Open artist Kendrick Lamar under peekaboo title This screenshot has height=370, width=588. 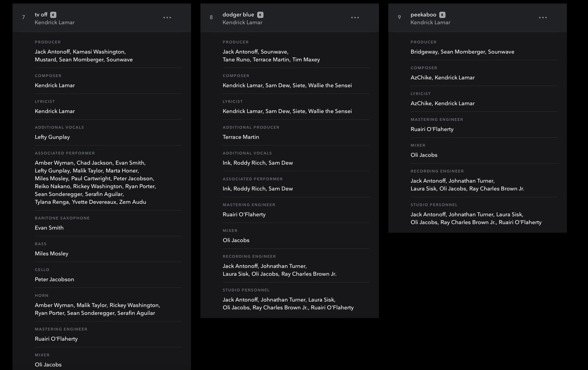pyautogui.click(x=431, y=23)
